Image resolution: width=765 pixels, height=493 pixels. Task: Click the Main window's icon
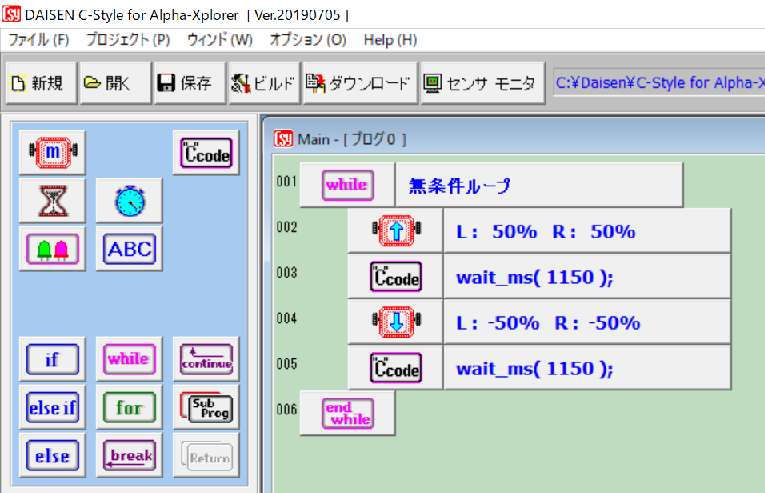pos(283,139)
